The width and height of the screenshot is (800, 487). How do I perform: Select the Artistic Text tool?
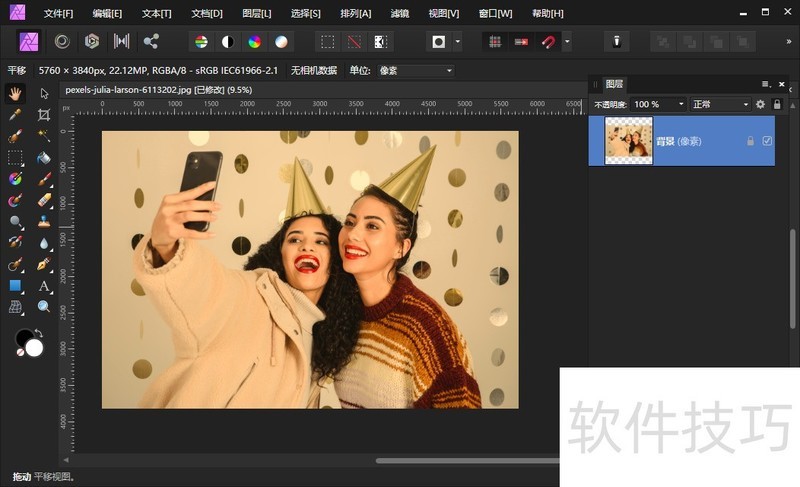(x=44, y=286)
